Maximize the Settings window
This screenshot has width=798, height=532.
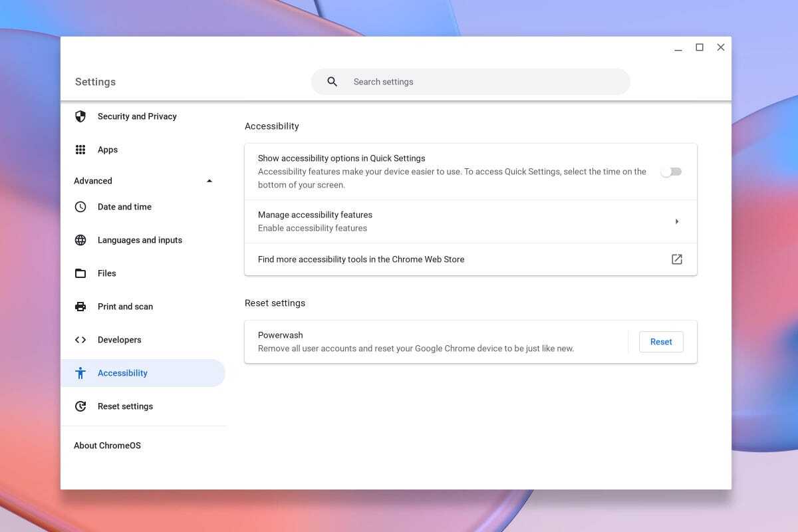pyautogui.click(x=700, y=47)
